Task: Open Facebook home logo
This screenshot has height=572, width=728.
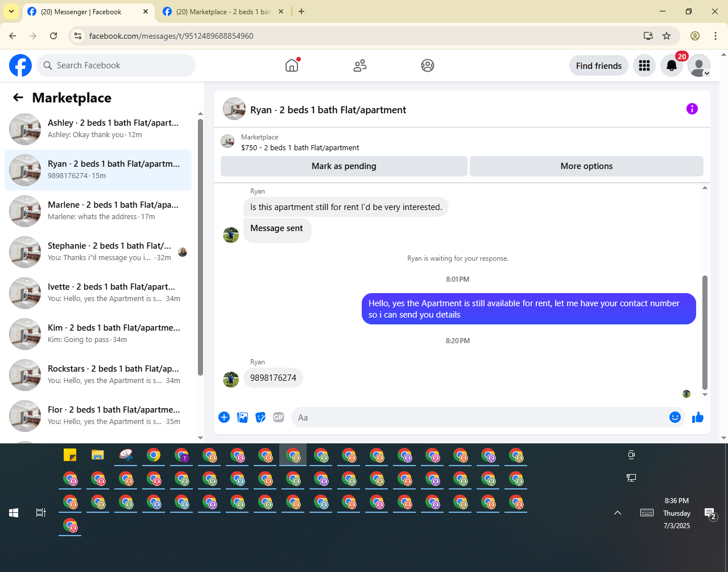Action: pos(20,65)
